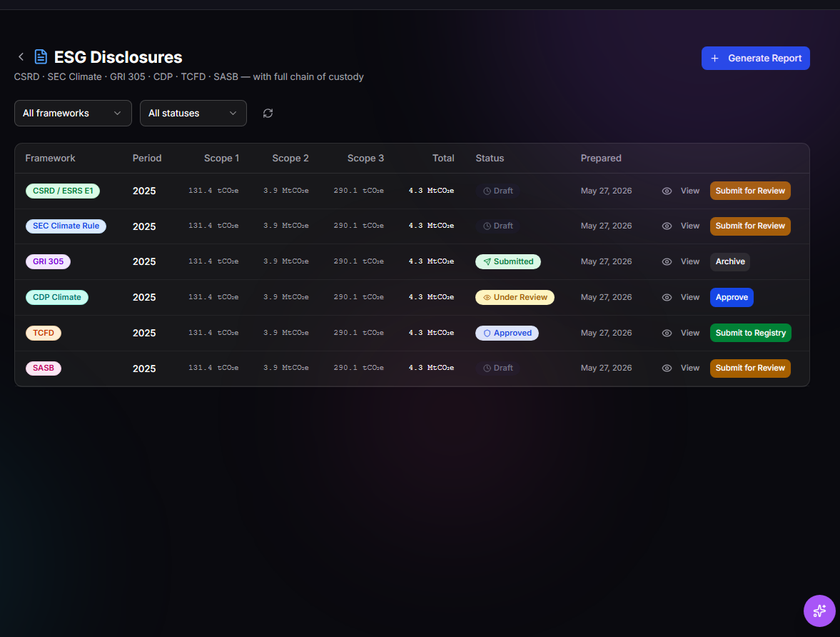
Task: Click the SEC Climate Rule framework tag
Action: click(66, 226)
